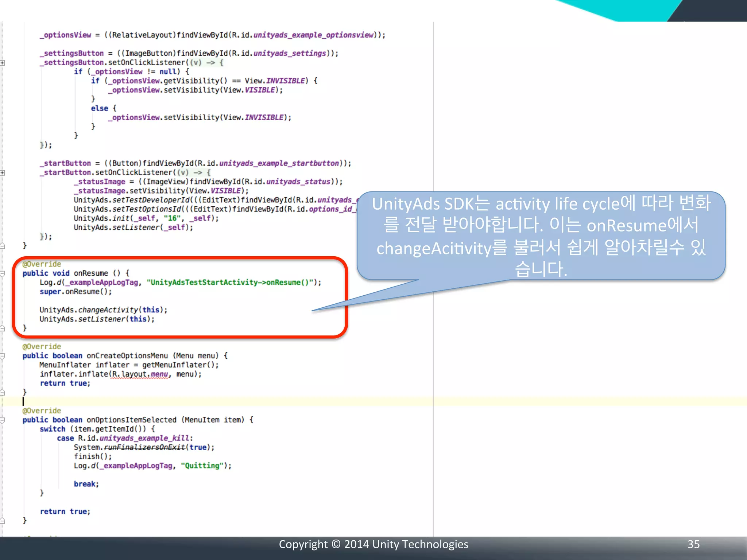Click the fold end marker below UnityAds.setListener(this)
The image size is (747, 560).
(x=3, y=328)
